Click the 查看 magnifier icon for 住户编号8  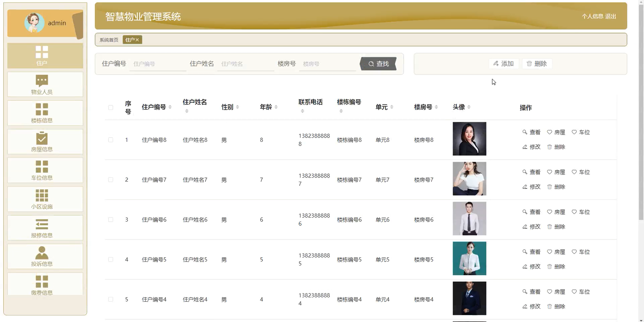point(525,132)
